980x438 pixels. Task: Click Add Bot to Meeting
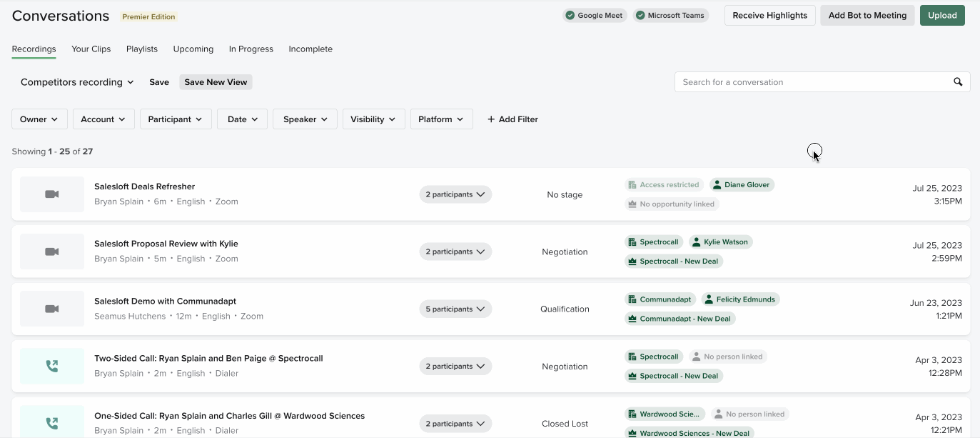pos(867,16)
